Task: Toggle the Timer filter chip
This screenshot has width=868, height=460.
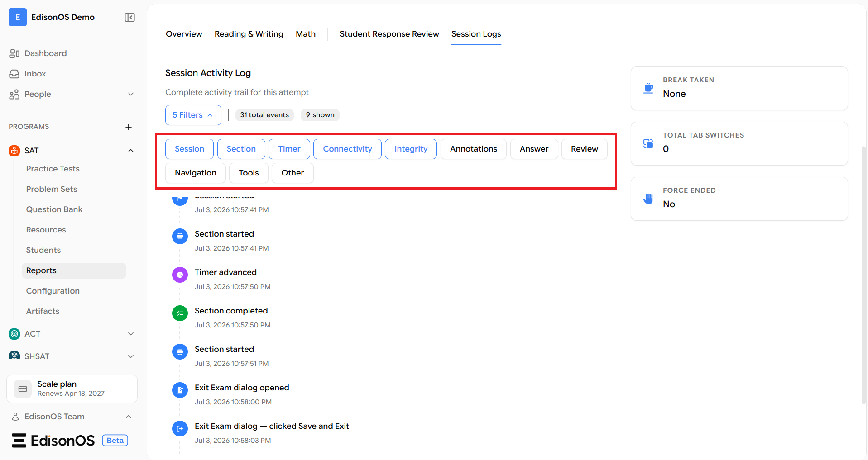Action: click(289, 149)
